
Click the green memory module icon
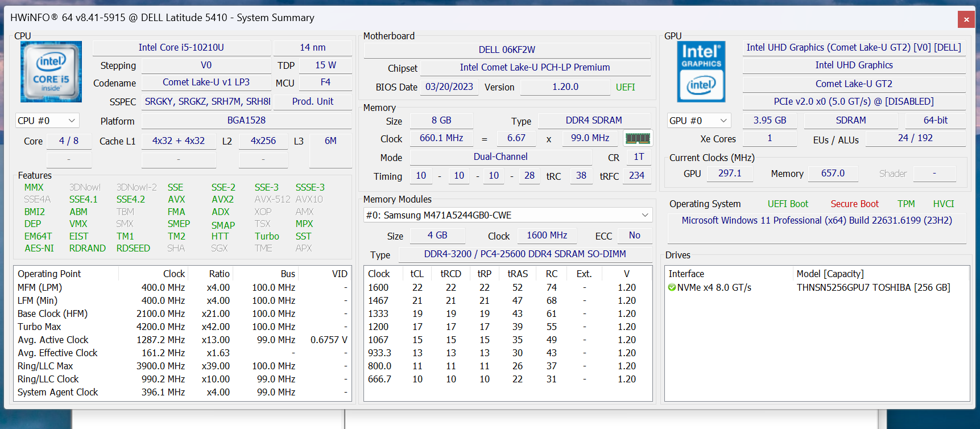638,138
